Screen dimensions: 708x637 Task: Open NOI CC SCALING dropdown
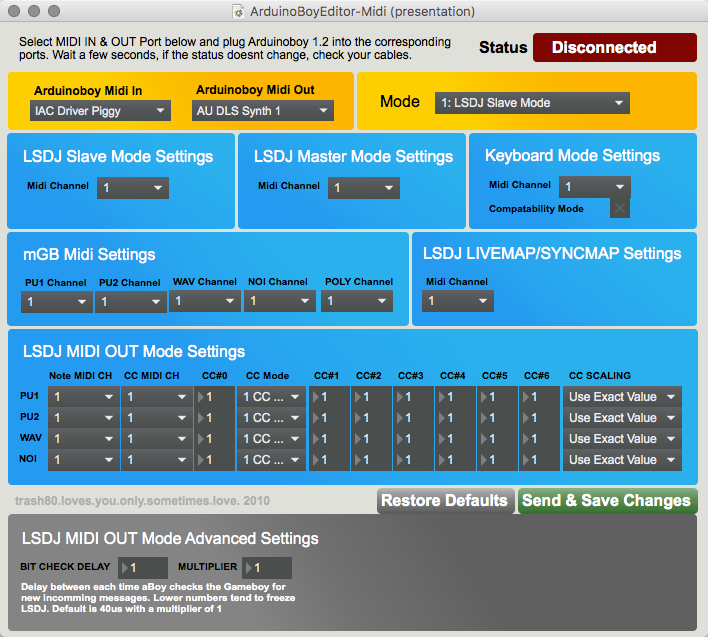(622, 460)
